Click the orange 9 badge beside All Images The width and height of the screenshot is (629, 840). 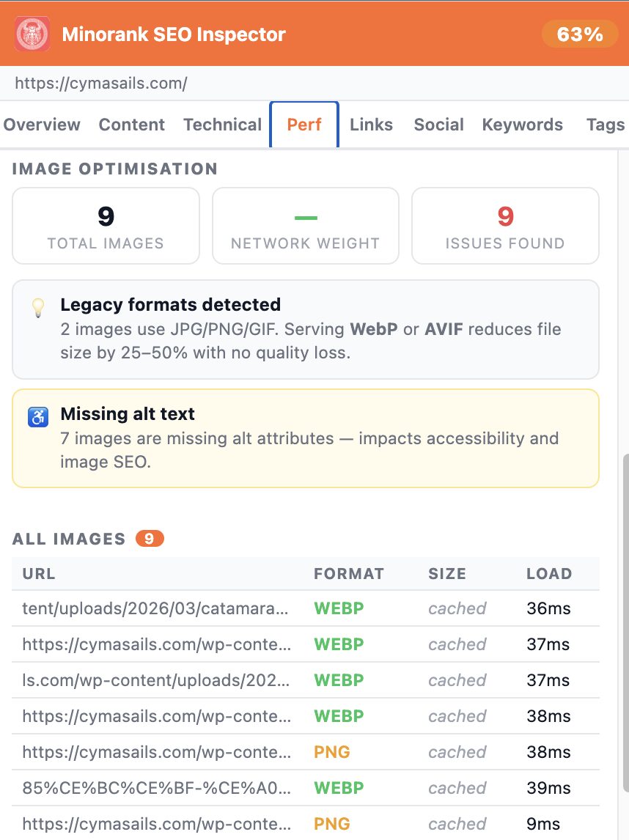click(x=150, y=539)
